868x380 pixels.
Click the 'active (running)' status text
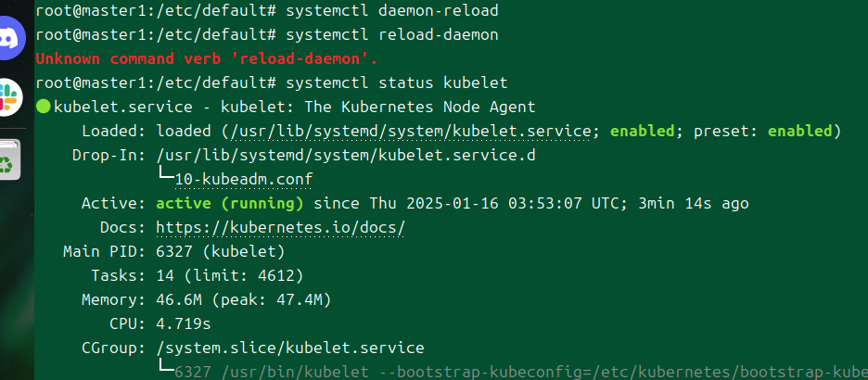[x=230, y=203]
